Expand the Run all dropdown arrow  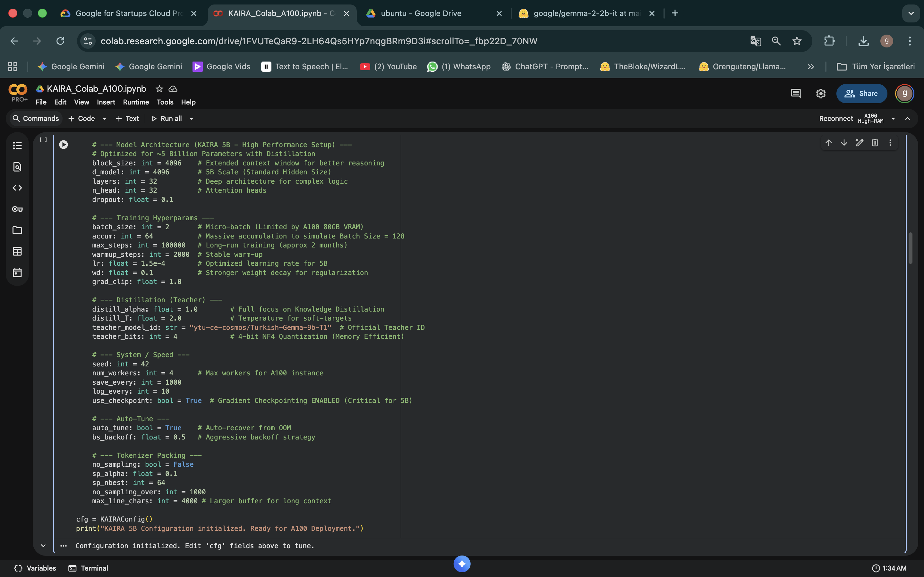click(x=191, y=119)
